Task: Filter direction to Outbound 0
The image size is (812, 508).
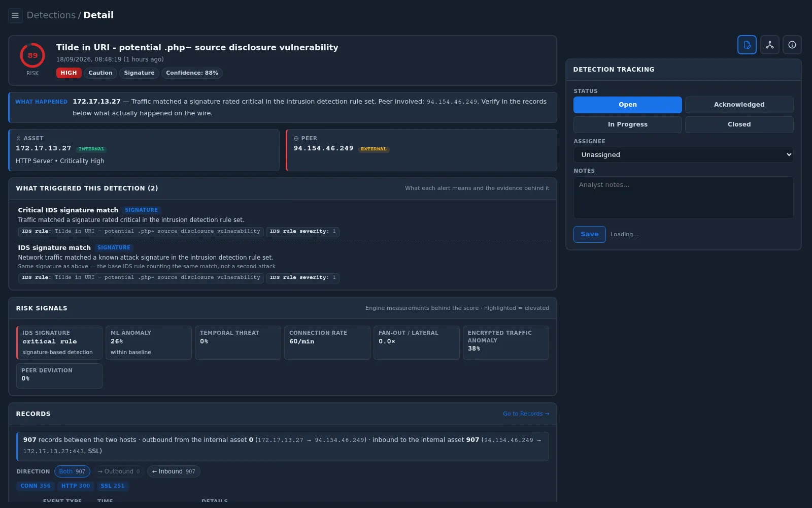Action: click(119, 471)
